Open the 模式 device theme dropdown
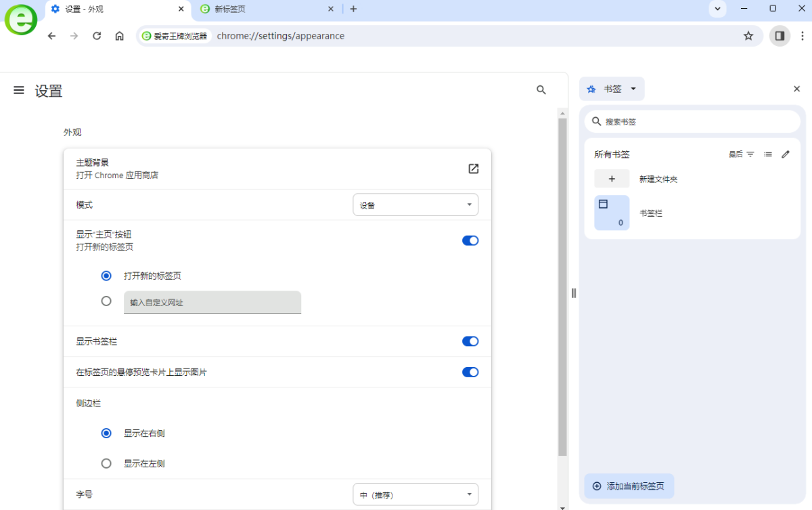This screenshot has height=510, width=812. coord(415,204)
